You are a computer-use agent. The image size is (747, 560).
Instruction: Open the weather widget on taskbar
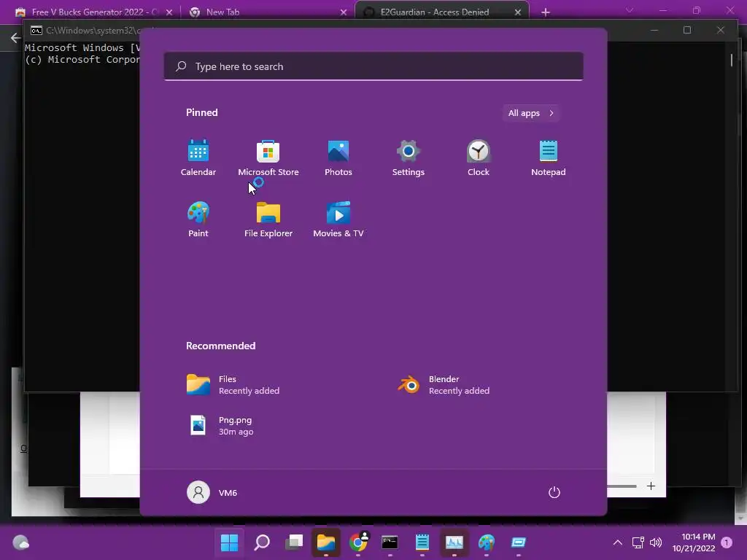point(21,542)
